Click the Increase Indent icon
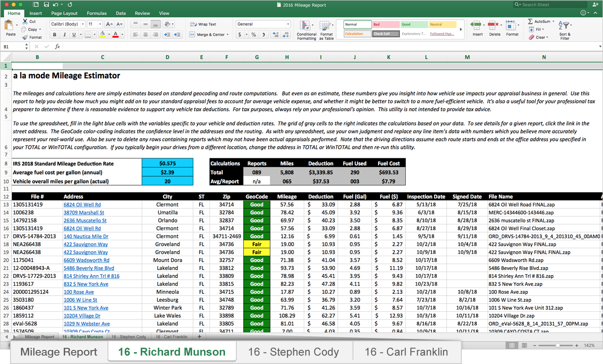The width and height of the screenshot is (603, 364). click(x=178, y=35)
